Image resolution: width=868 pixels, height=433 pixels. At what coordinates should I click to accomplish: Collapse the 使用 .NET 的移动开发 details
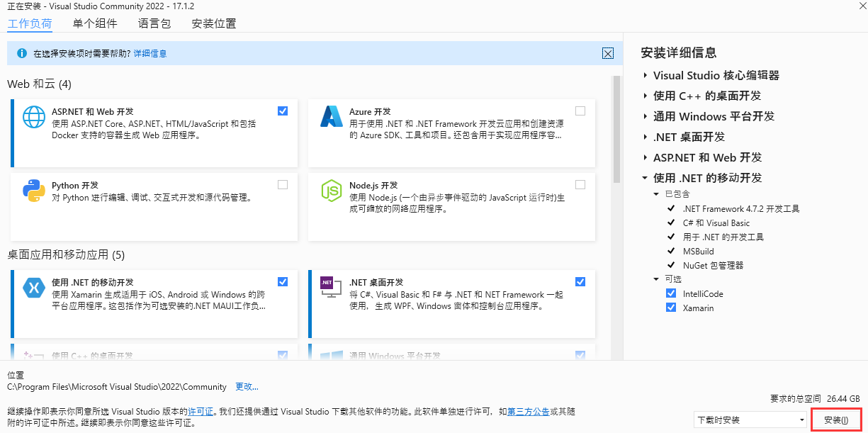tap(645, 178)
